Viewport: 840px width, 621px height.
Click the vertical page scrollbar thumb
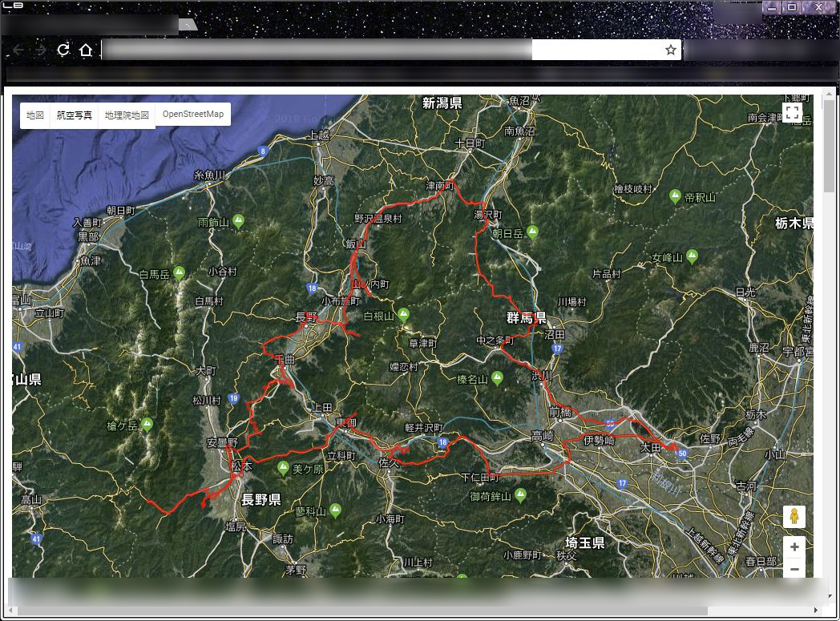pos(830,144)
